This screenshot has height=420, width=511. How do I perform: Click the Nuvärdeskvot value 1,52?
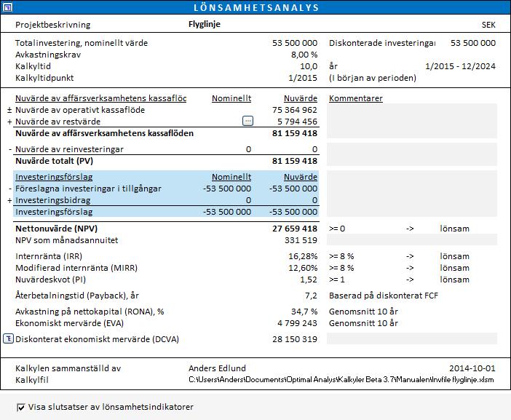309,280
